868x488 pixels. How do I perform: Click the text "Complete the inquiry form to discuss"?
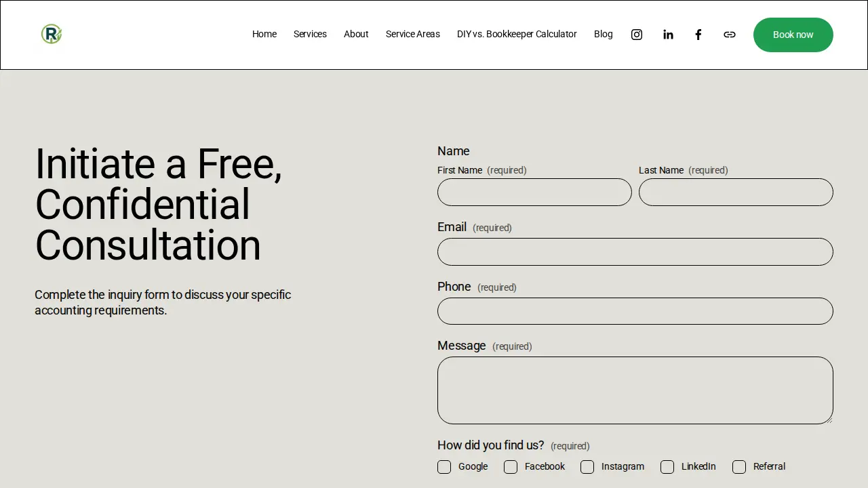coord(130,295)
